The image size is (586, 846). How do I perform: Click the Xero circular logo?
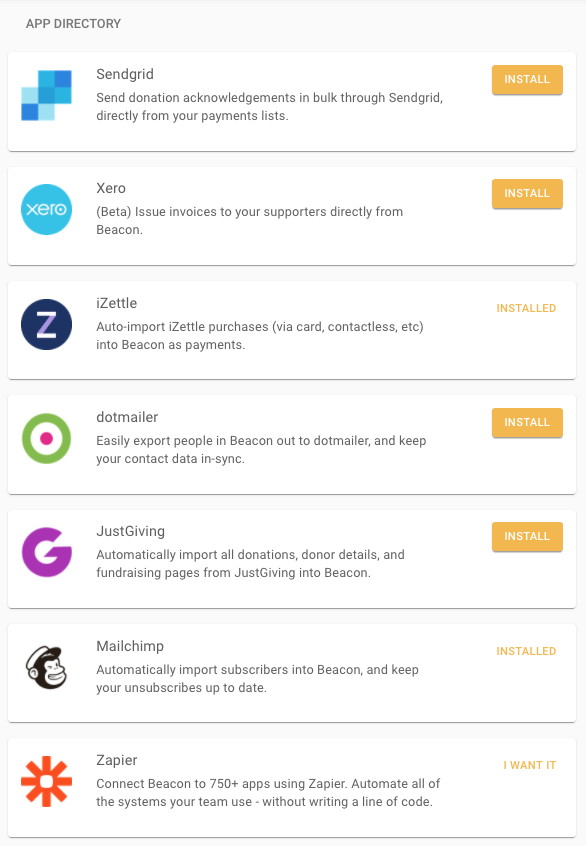point(47,209)
